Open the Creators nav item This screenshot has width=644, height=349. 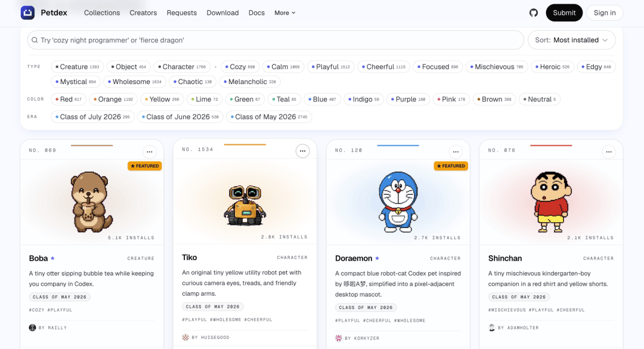(143, 13)
